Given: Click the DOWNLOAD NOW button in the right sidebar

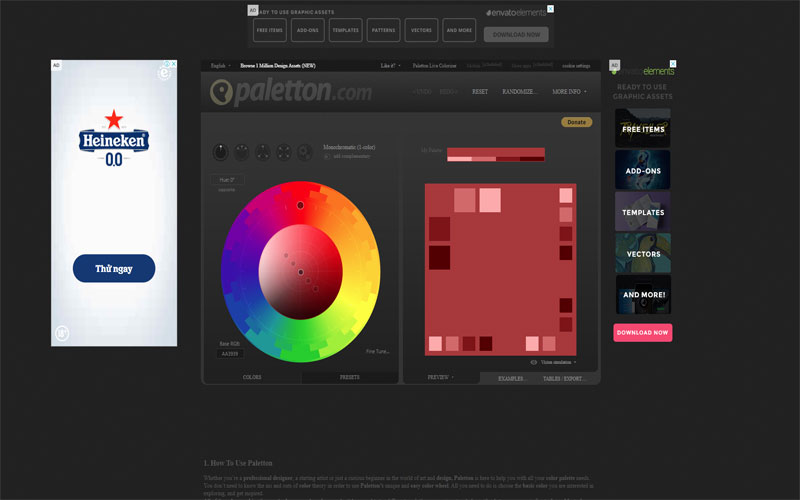Looking at the screenshot, I should (x=643, y=333).
